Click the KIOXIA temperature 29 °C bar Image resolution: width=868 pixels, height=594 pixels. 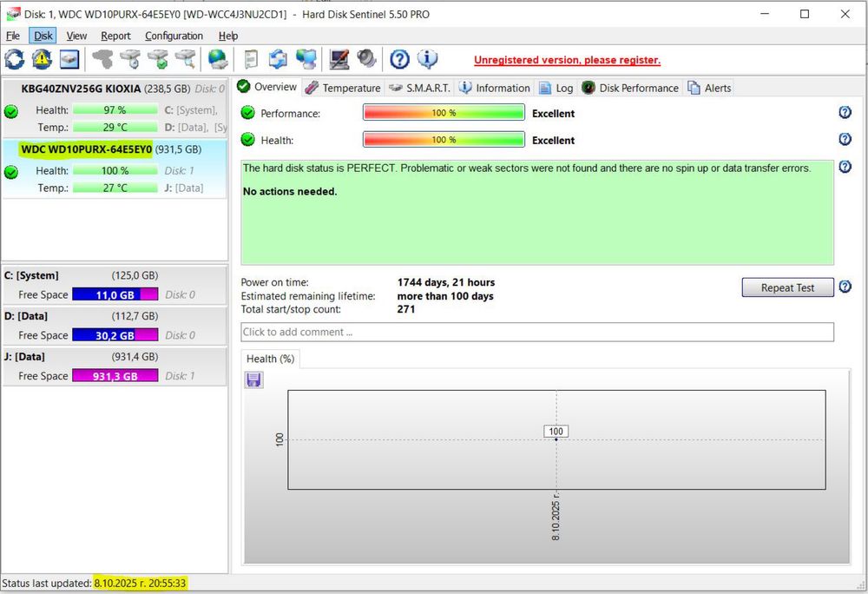point(115,128)
